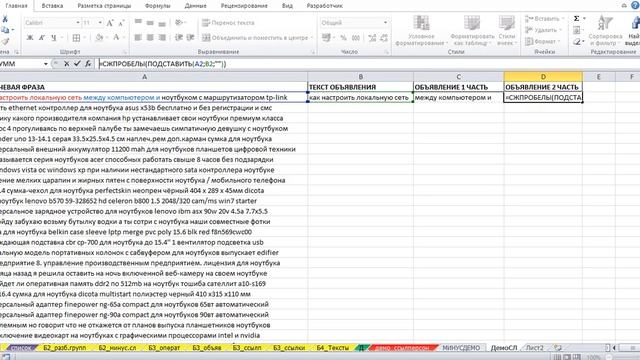Open Стили ячеек gallery
The image size is (640, 360).
point(507,30)
